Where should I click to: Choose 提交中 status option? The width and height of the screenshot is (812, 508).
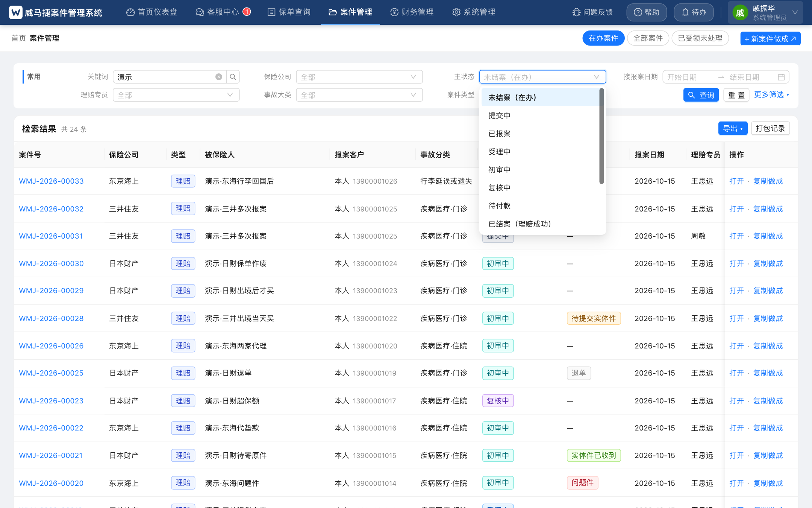coord(540,116)
